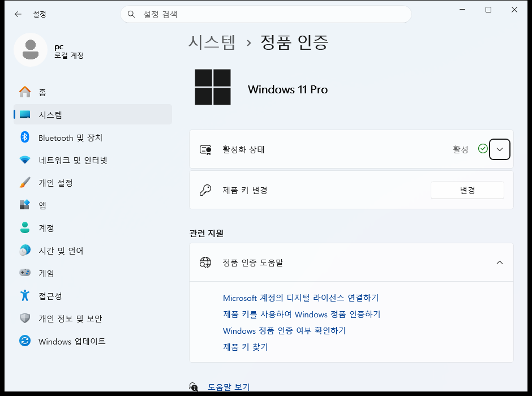532x396 pixels.
Task: Click the orange house Home icon
Action: [25, 92]
